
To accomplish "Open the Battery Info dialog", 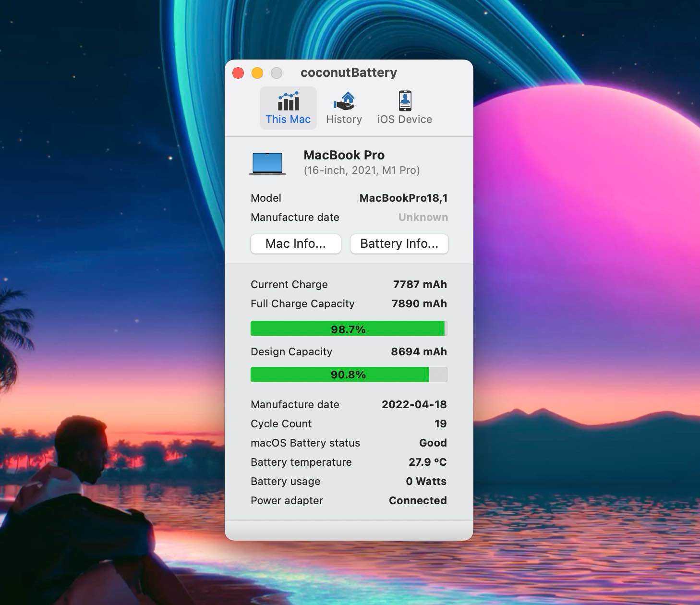I will pos(399,243).
